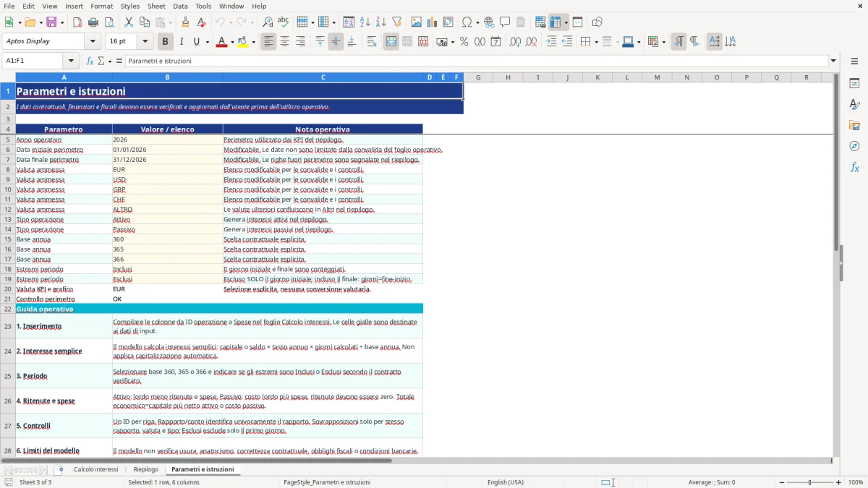Run the Spelling check icon
This screenshot has width=868, height=488.
(284, 22)
